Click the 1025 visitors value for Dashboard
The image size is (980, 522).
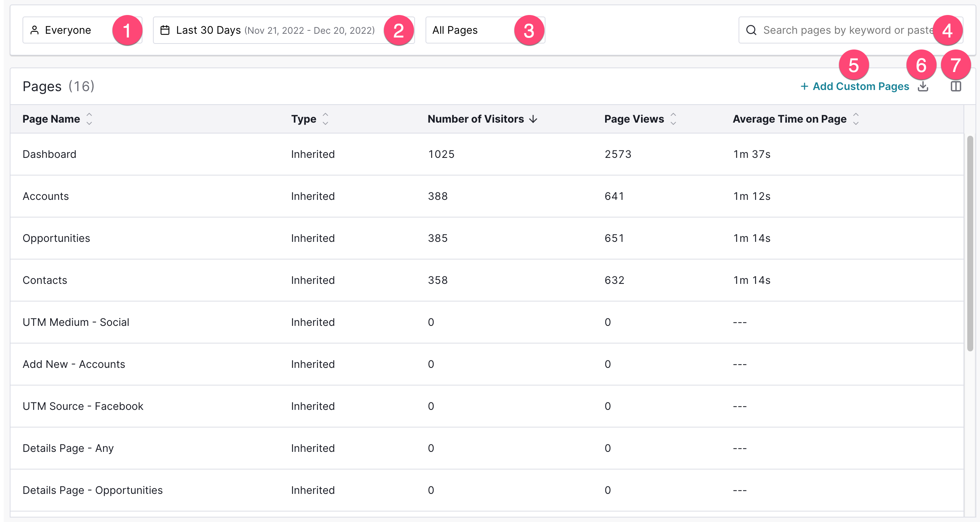441,154
